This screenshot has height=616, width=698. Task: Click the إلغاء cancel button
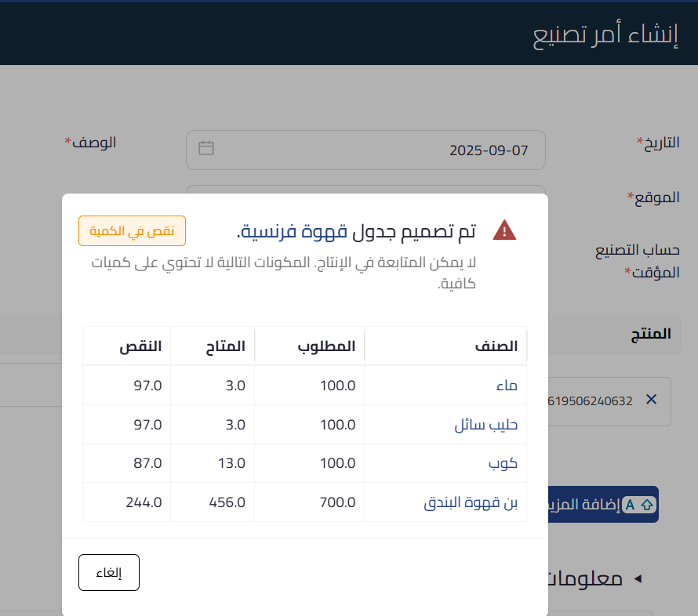(x=108, y=572)
